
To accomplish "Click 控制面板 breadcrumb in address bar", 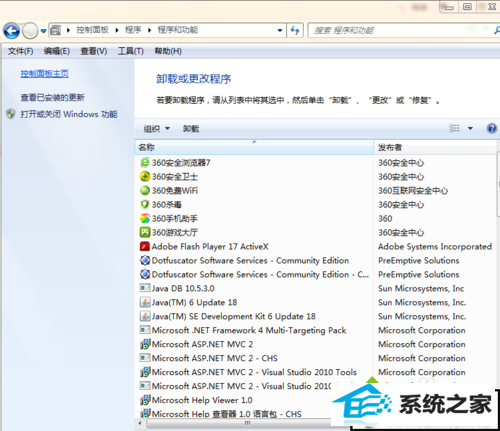I will coord(92,30).
